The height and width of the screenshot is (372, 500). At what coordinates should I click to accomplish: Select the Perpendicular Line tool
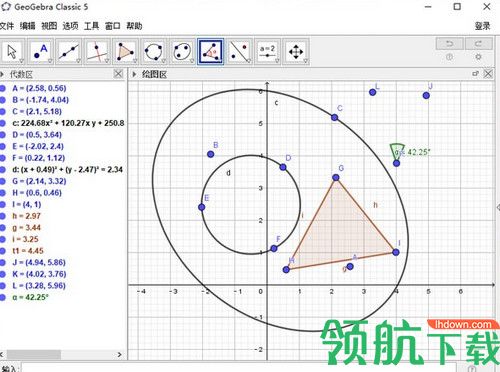(x=97, y=51)
